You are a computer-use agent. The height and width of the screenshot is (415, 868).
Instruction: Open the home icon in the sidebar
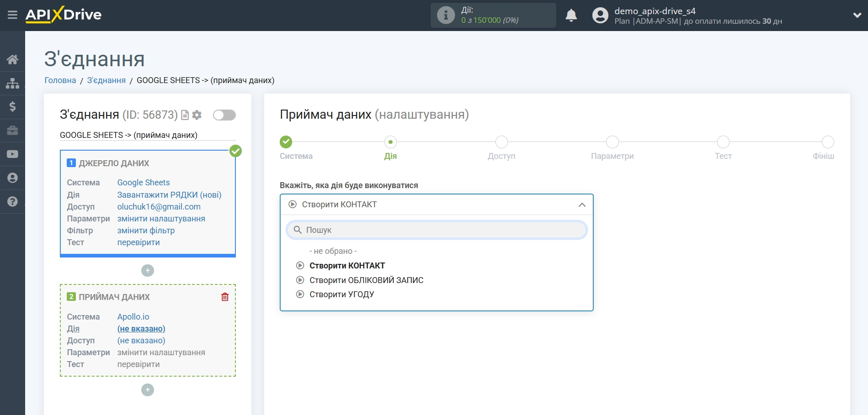point(12,59)
